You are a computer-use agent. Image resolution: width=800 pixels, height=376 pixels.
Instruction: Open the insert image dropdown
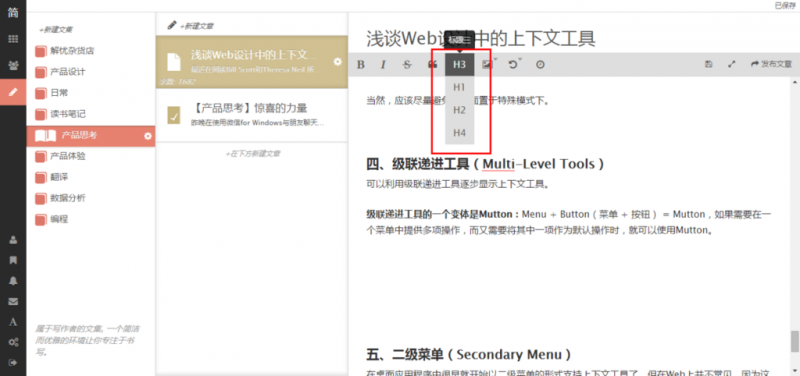click(x=488, y=64)
